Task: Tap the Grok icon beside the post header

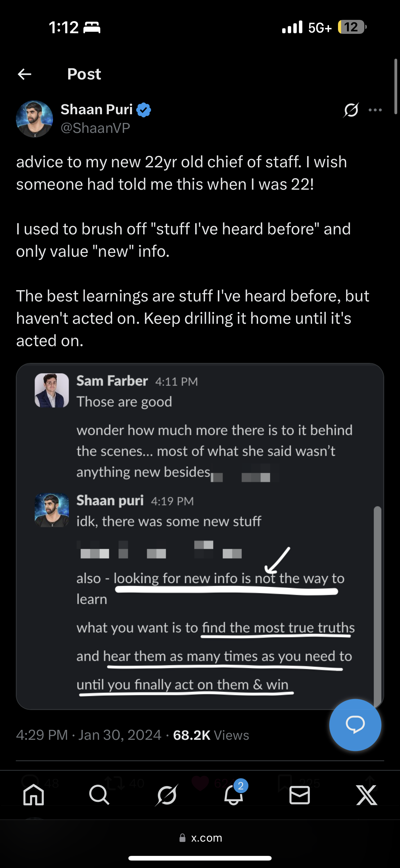Action: pyautogui.click(x=351, y=110)
